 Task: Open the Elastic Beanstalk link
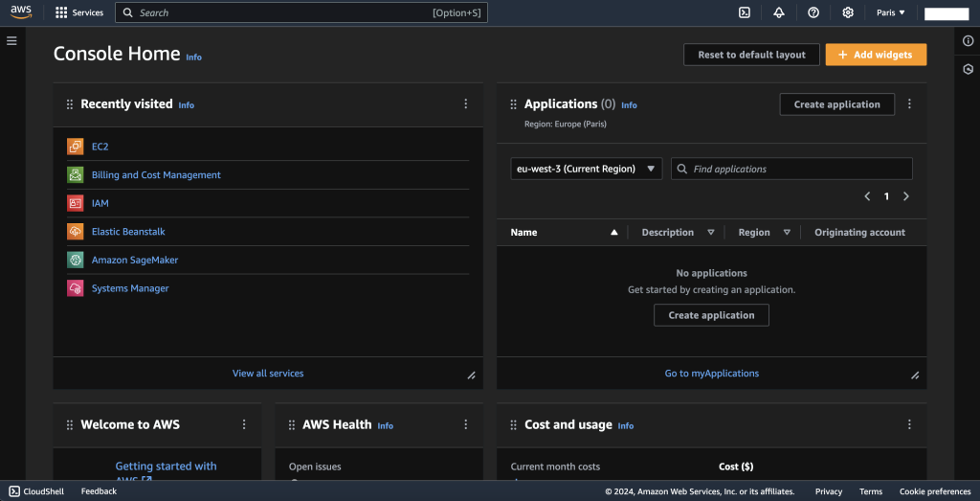(128, 232)
